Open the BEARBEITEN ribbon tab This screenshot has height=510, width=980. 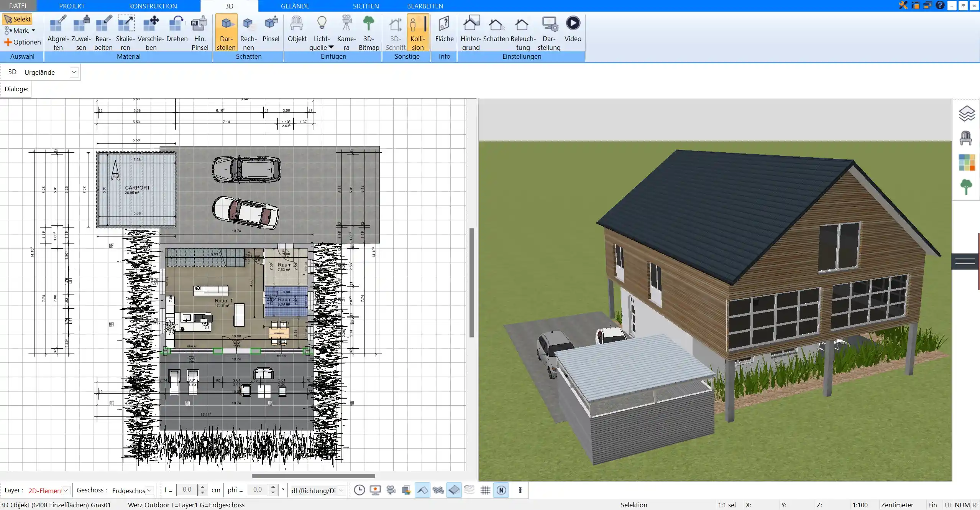click(x=425, y=6)
